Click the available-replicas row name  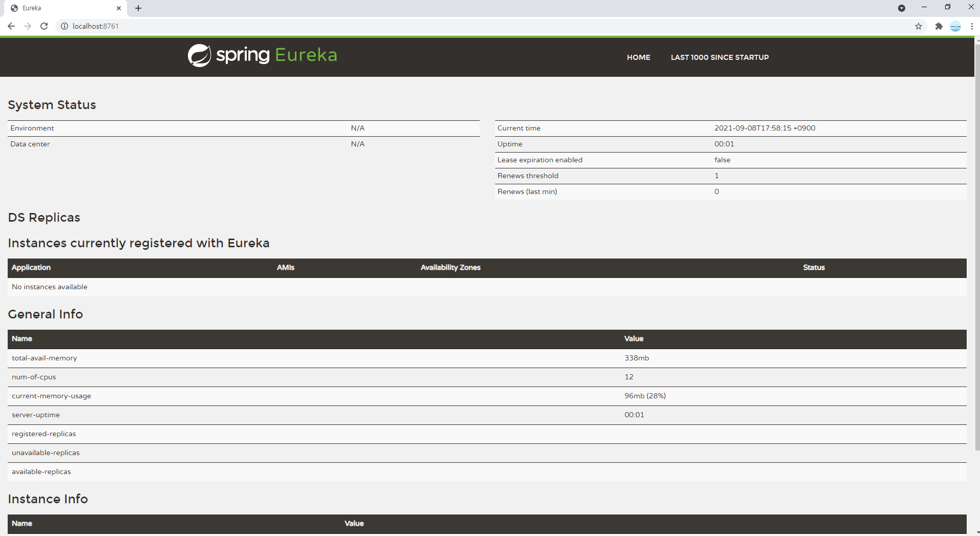(x=41, y=471)
